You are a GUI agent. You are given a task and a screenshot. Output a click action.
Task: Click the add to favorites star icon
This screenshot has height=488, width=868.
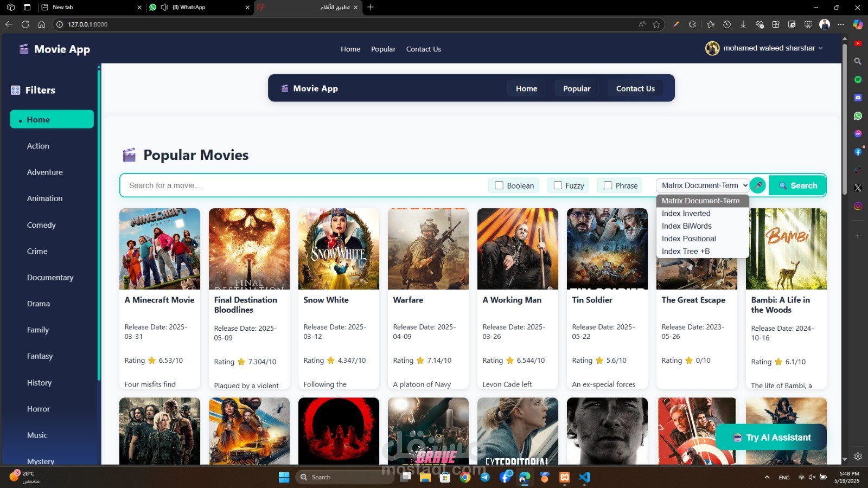click(656, 24)
